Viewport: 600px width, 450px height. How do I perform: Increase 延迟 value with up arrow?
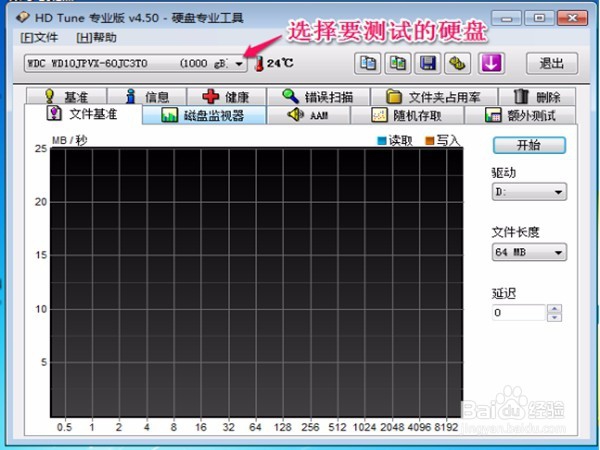(x=554, y=308)
